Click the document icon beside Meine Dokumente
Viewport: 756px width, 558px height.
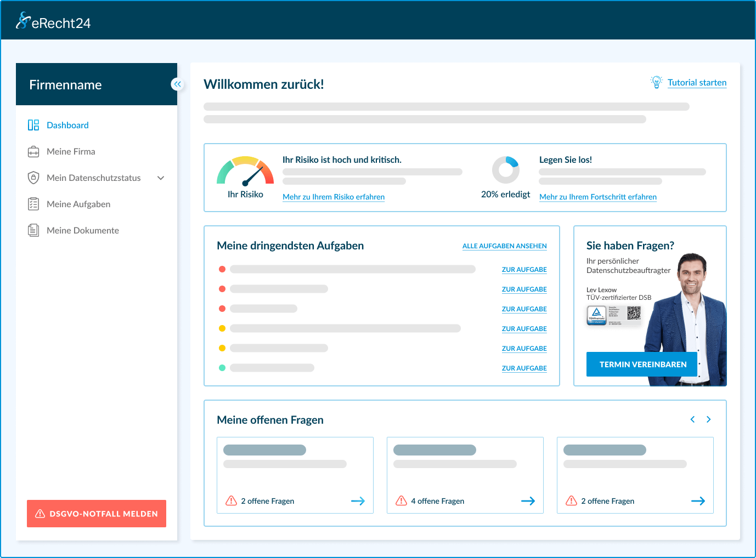pyautogui.click(x=33, y=230)
